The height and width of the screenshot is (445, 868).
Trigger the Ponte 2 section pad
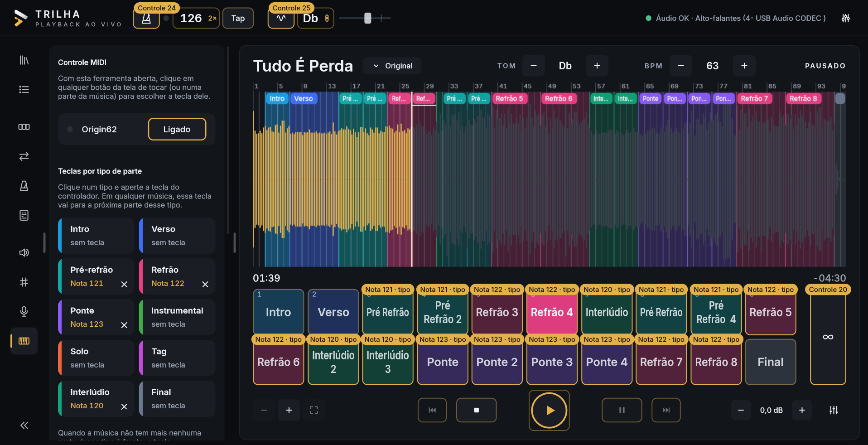(497, 362)
